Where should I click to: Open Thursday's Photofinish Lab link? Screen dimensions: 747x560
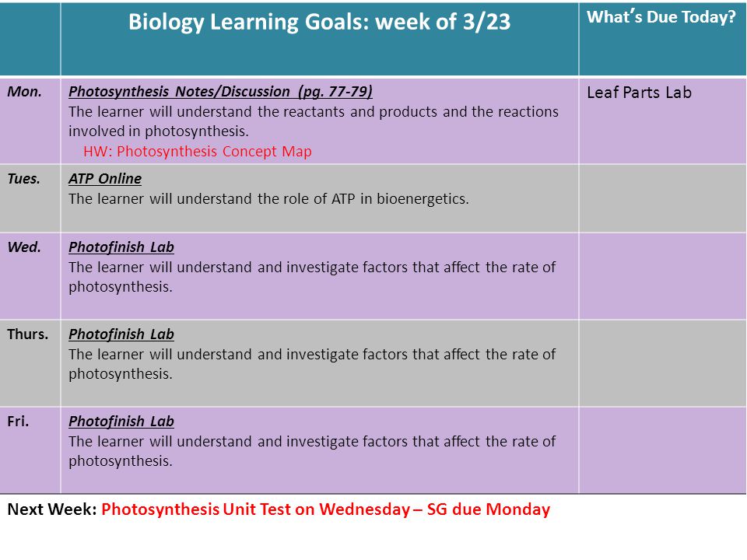[121, 334]
